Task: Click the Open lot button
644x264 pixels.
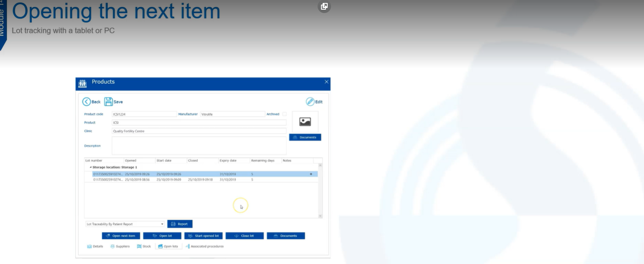Action: tap(162, 236)
